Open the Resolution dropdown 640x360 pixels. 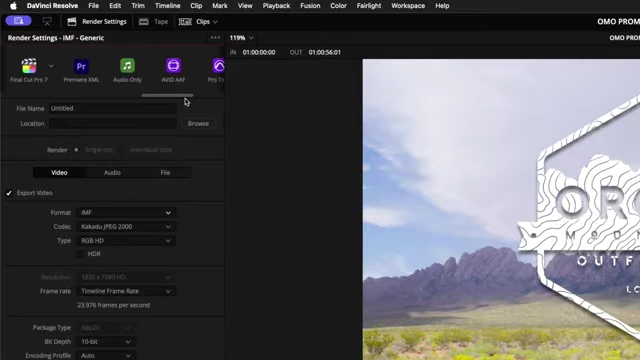pyautogui.click(x=126, y=277)
